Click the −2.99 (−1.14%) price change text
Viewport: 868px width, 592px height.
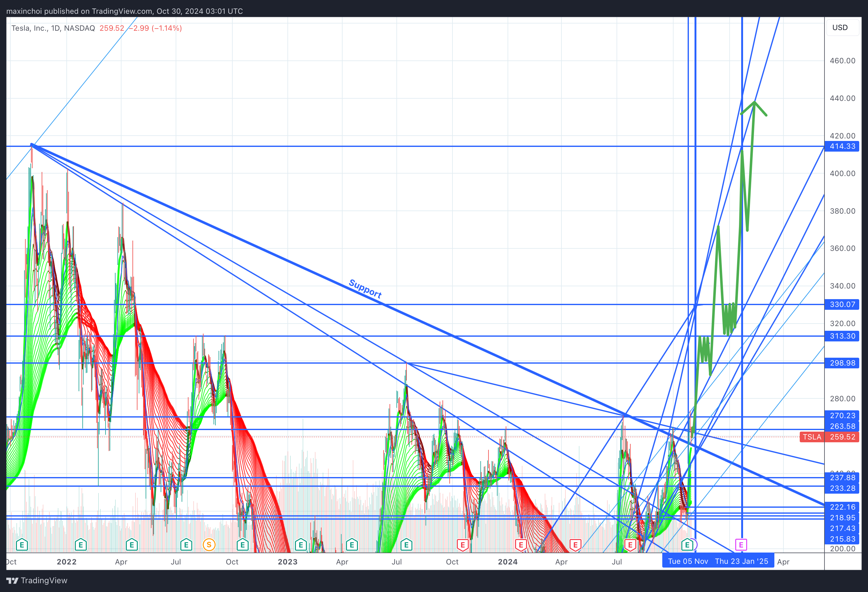(155, 28)
